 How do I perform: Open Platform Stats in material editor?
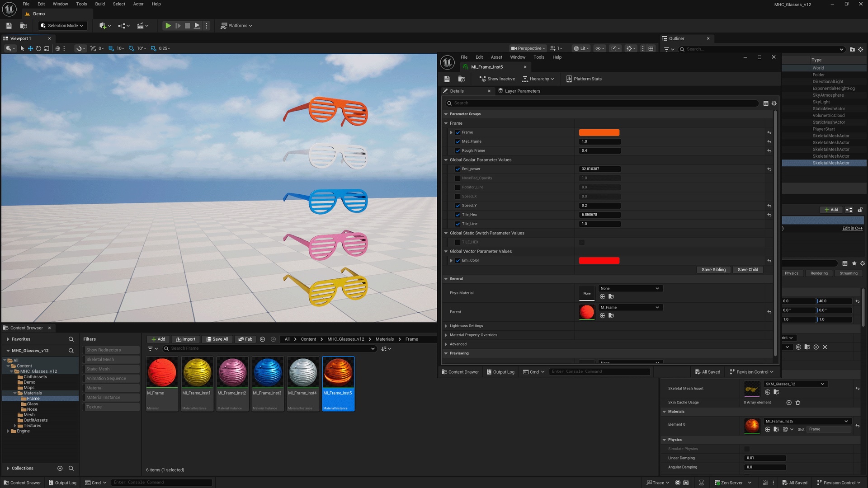pos(584,79)
